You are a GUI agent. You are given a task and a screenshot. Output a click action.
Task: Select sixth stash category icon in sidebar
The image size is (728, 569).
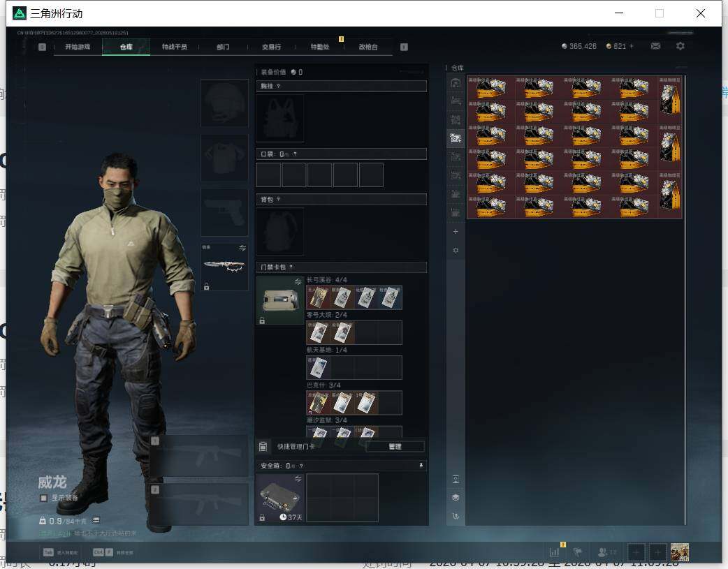456,175
